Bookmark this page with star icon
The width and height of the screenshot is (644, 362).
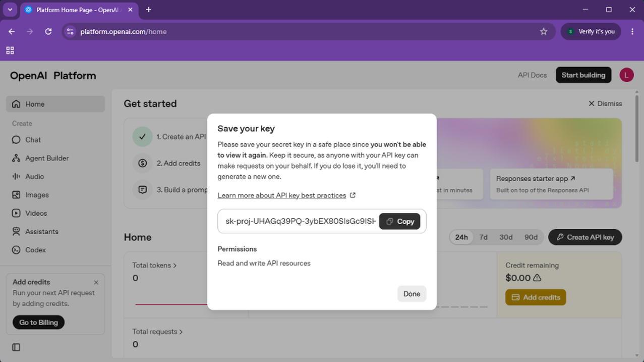pyautogui.click(x=544, y=31)
